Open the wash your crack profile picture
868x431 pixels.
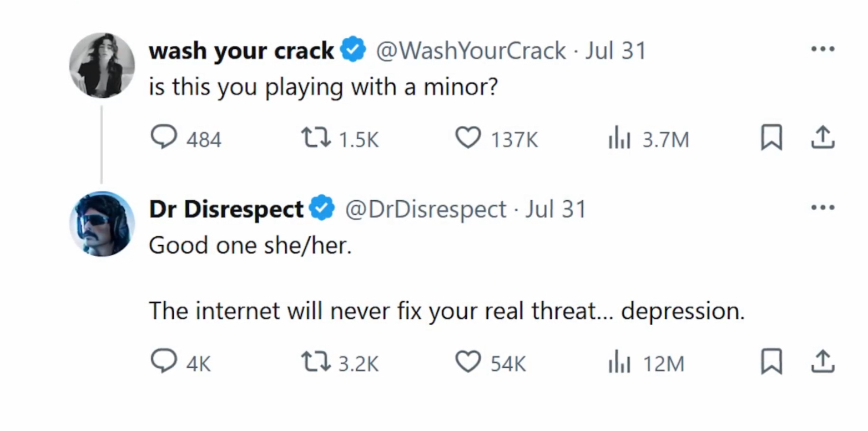[x=102, y=65]
